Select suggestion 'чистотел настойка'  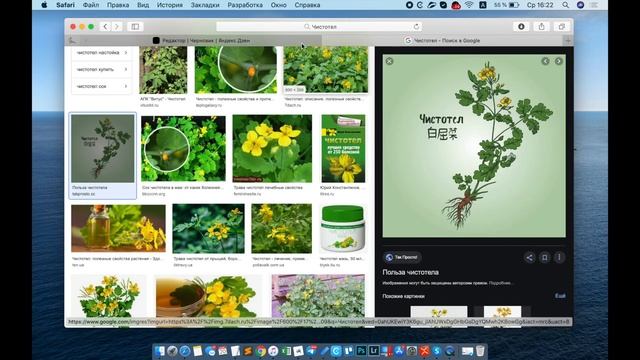click(102, 53)
